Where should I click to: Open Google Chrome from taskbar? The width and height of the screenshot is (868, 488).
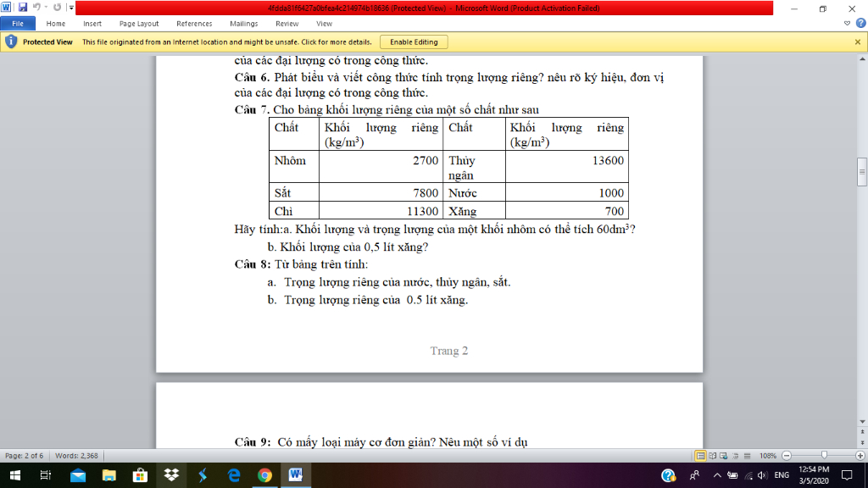point(264,475)
